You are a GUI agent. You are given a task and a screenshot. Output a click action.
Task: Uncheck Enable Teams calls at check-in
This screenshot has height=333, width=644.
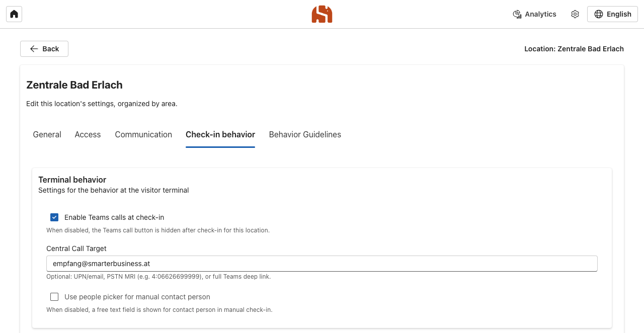tap(54, 217)
